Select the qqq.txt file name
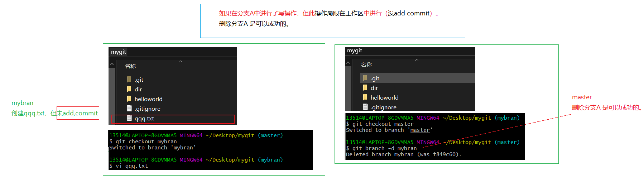Screen dimensions: 644x182 click(x=144, y=119)
